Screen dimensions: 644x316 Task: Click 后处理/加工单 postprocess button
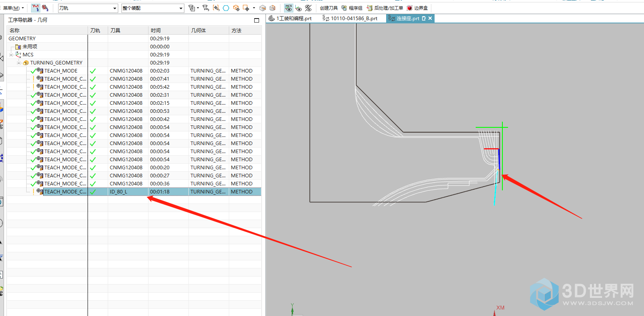tap(385, 8)
